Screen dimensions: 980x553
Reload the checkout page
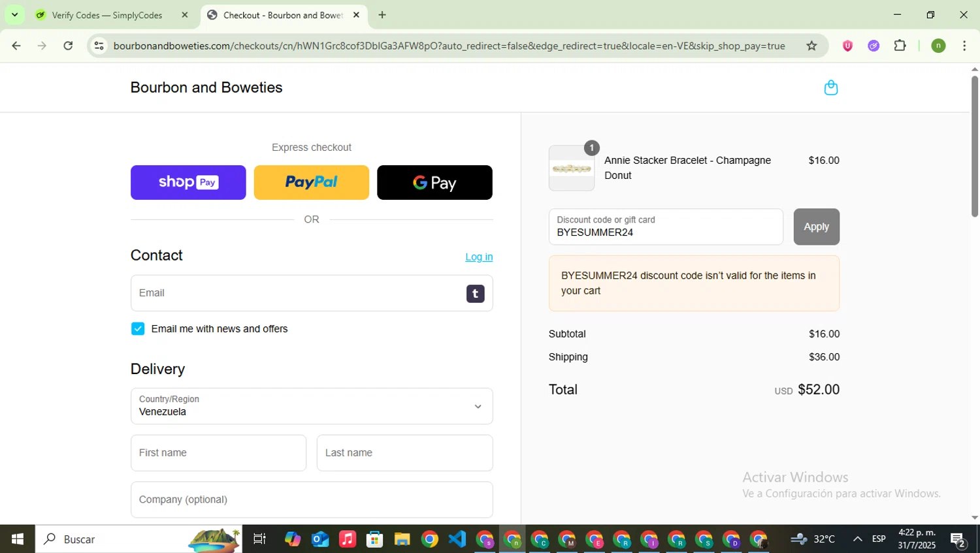click(x=68, y=46)
